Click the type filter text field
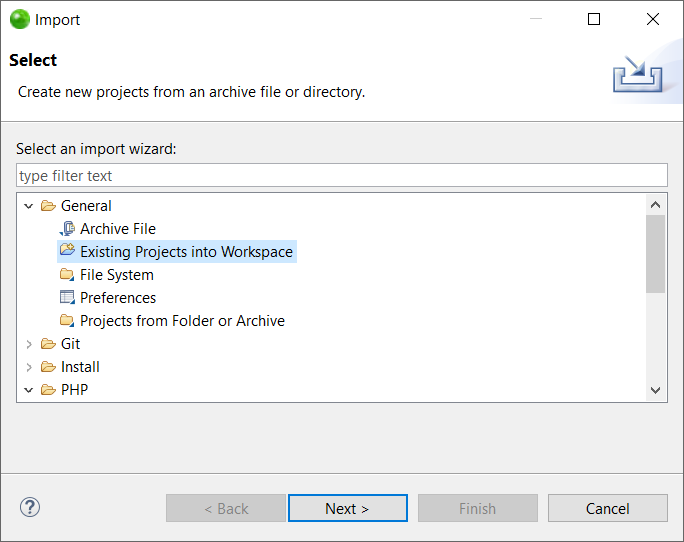684x542 pixels. 341,176
